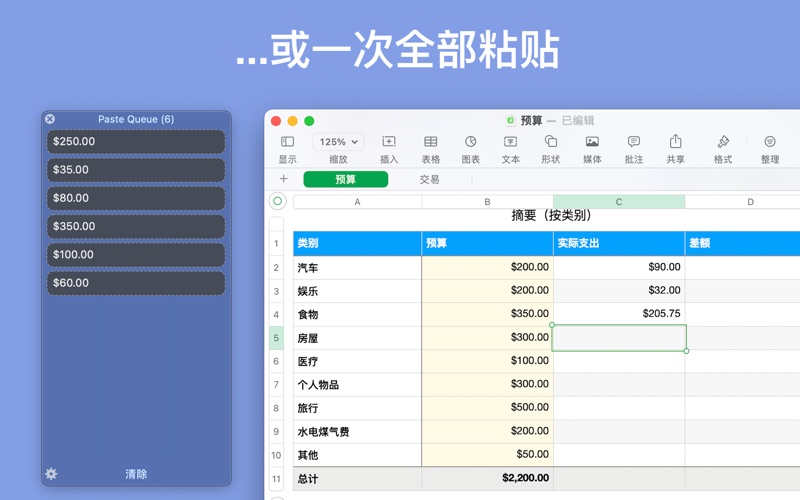Switch to the 交易 sheet tab

[x=429, y=179]
